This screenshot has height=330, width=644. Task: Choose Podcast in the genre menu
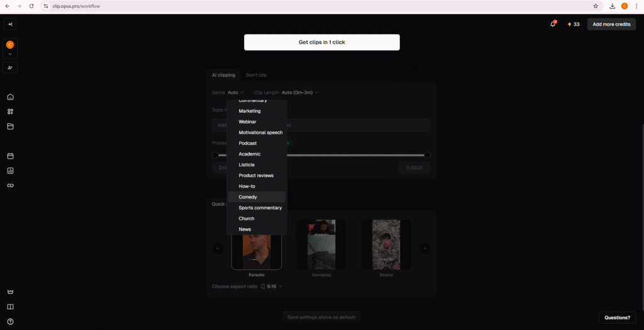coord(248,143)
